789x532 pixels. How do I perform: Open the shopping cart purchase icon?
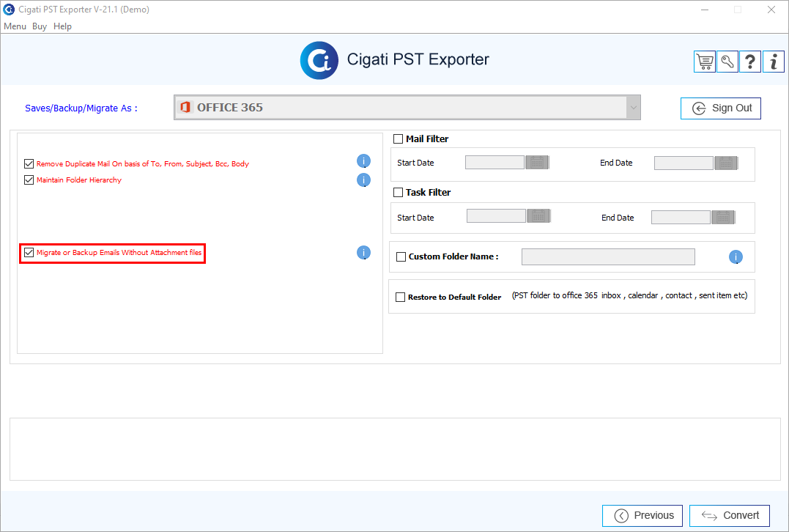click(705, 62)
